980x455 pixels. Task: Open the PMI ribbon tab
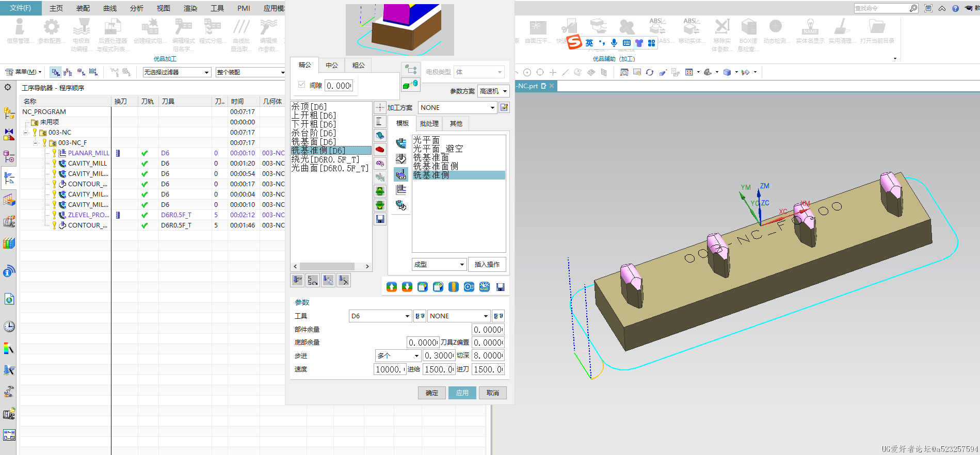244,8
